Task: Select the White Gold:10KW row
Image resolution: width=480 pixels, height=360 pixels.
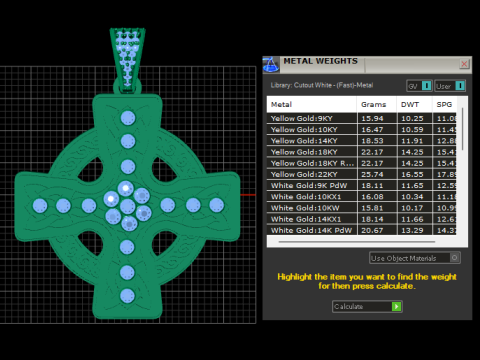Action: [x=361, y=208]
